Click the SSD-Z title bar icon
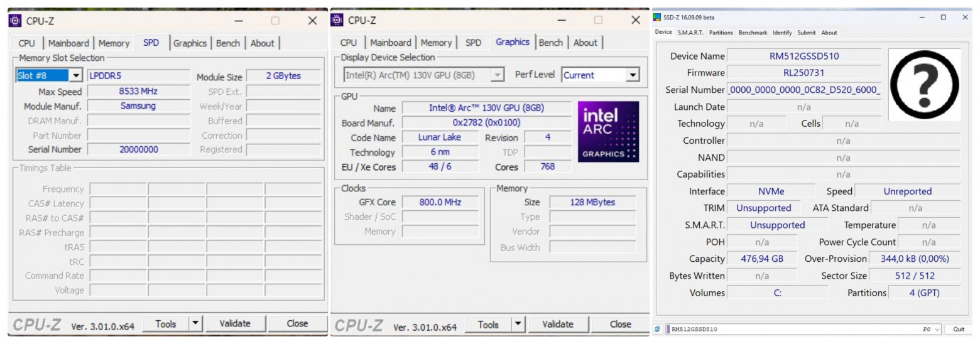This screenshot has width=980, height=344. tap(657, 17)
